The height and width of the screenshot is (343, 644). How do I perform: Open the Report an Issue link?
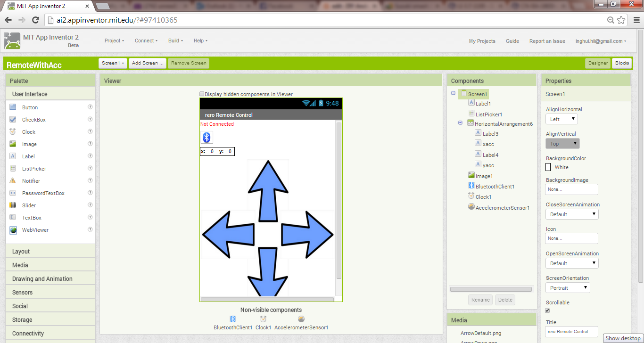click(x=547, y=41)
